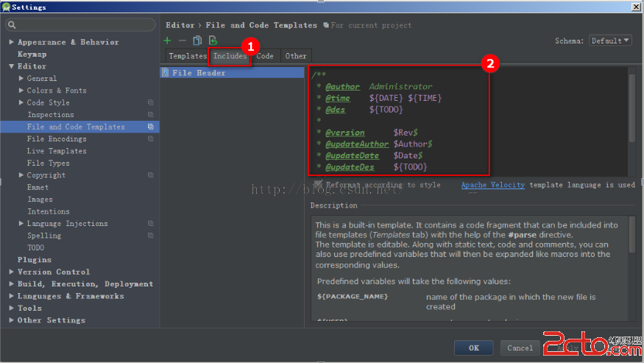Click project icon beside File and Code Templates

click(x=151, y=127)
